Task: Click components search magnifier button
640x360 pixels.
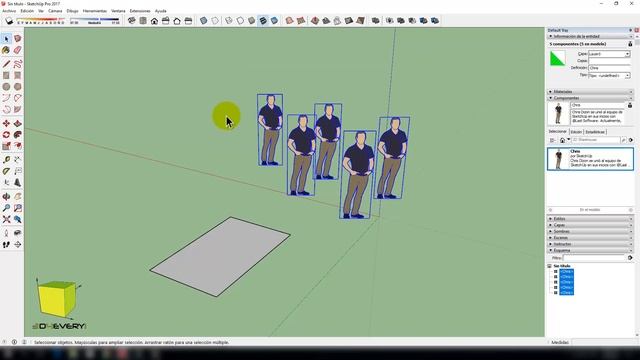Action: (624, 140)
